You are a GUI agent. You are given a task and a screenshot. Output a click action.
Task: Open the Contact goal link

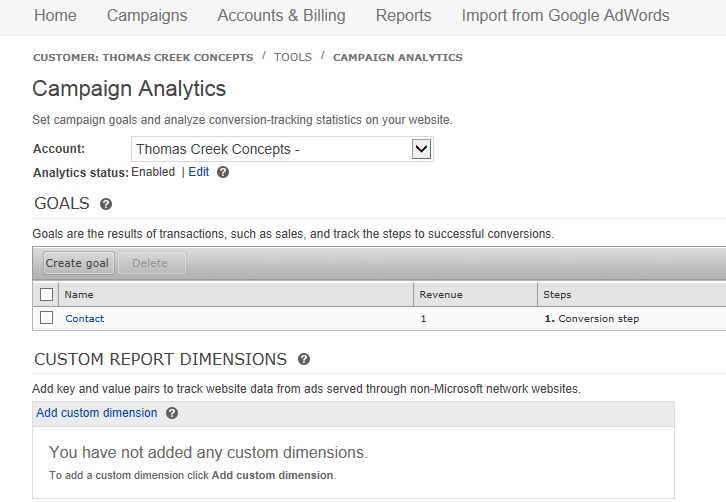[x=85, y=319]
